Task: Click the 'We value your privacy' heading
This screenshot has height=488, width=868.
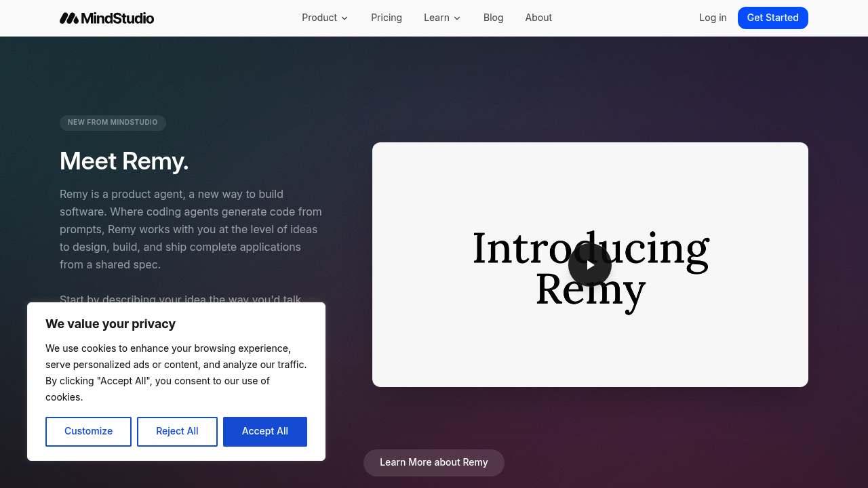Action: (x=111, y=324)
